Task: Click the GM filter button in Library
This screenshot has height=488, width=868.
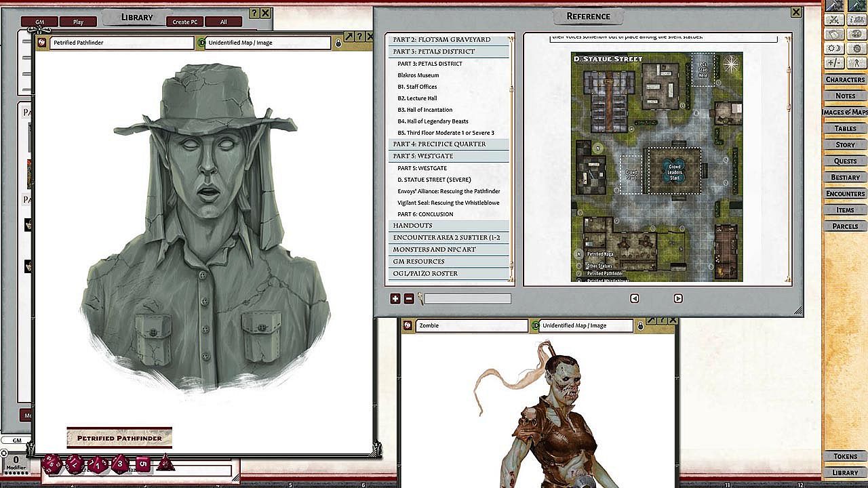Action: click(39, 22)
